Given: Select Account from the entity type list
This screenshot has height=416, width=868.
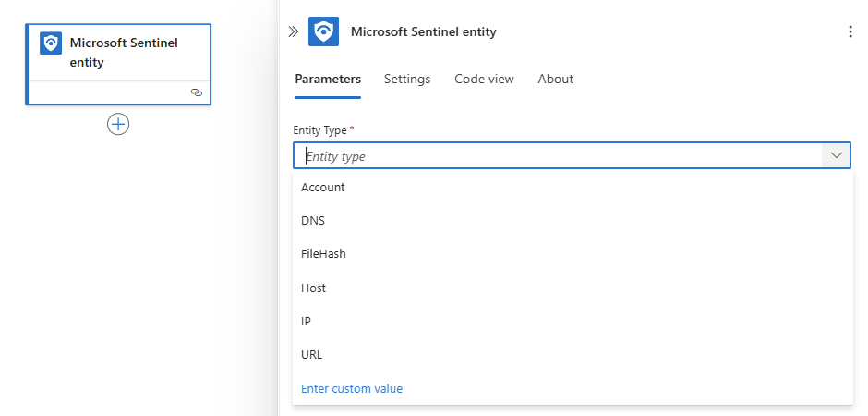Looking at the screenshot, I should tap(323, 188).
